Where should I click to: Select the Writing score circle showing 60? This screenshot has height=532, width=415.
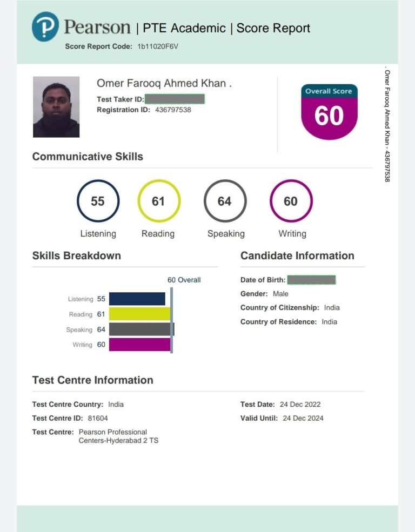pos(291,201)
